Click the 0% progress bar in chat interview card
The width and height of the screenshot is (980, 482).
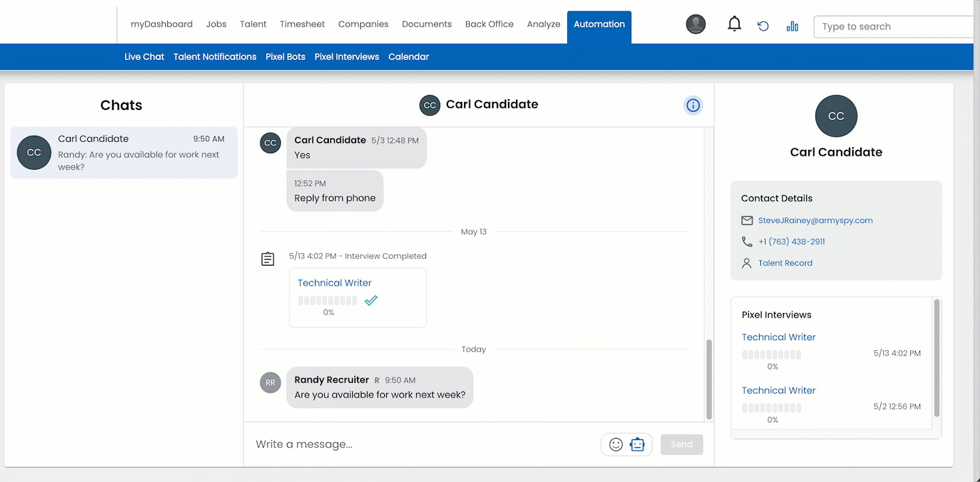(x=328, y=300)
